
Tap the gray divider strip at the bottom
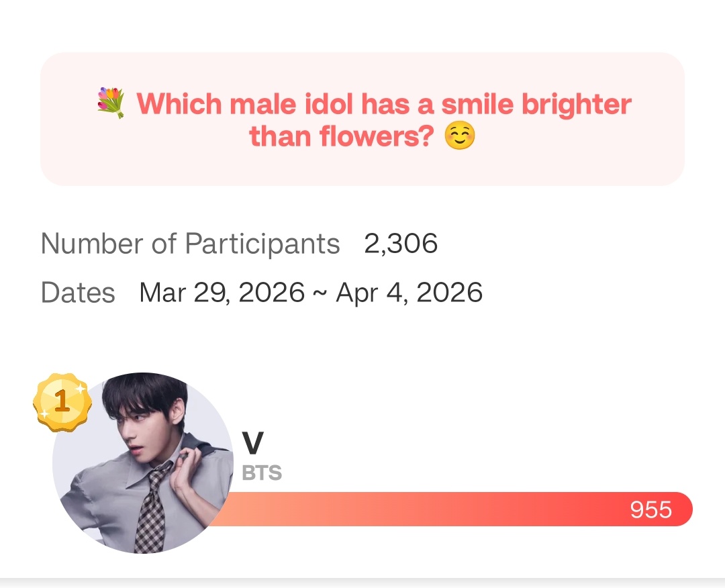[x=362, y=583]
